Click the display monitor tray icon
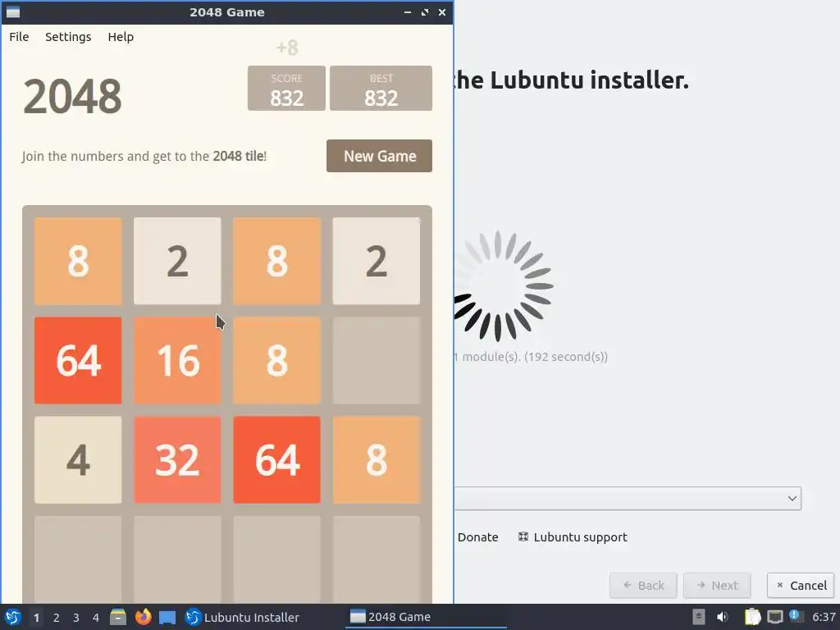Viewport: 840px width, 630px height. coord(774,617)
